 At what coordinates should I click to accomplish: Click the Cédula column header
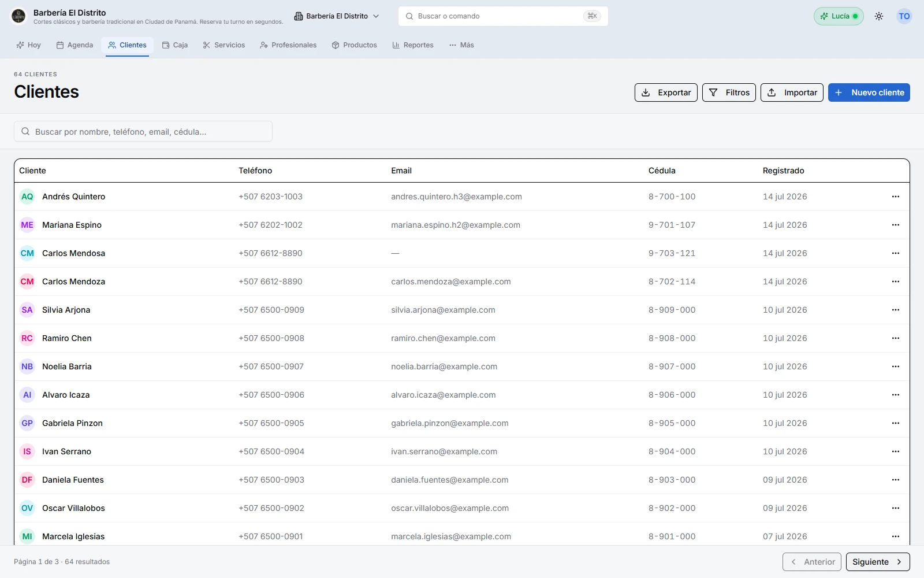662,171
